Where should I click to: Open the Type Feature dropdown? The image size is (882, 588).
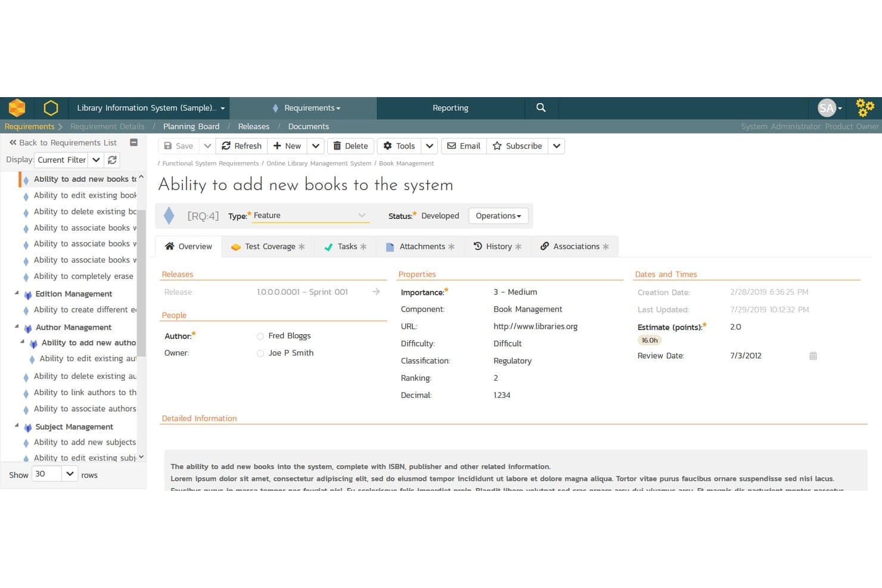coord(310,216)
